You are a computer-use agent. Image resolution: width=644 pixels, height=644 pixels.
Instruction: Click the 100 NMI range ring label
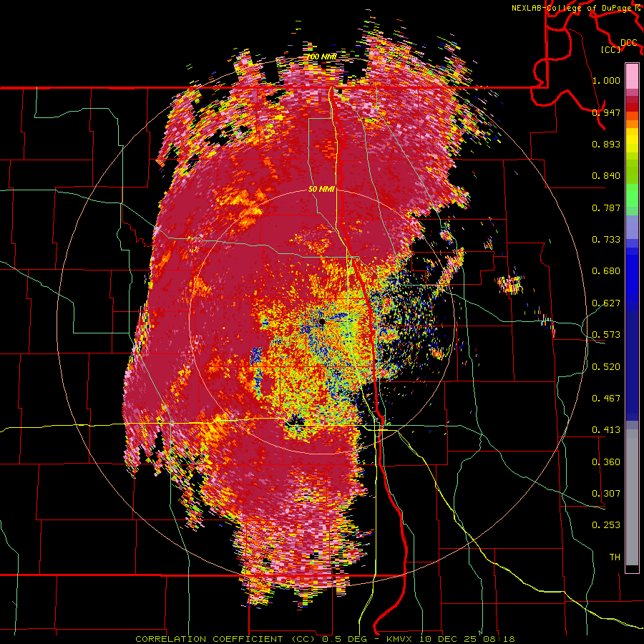tap(323, 57)
